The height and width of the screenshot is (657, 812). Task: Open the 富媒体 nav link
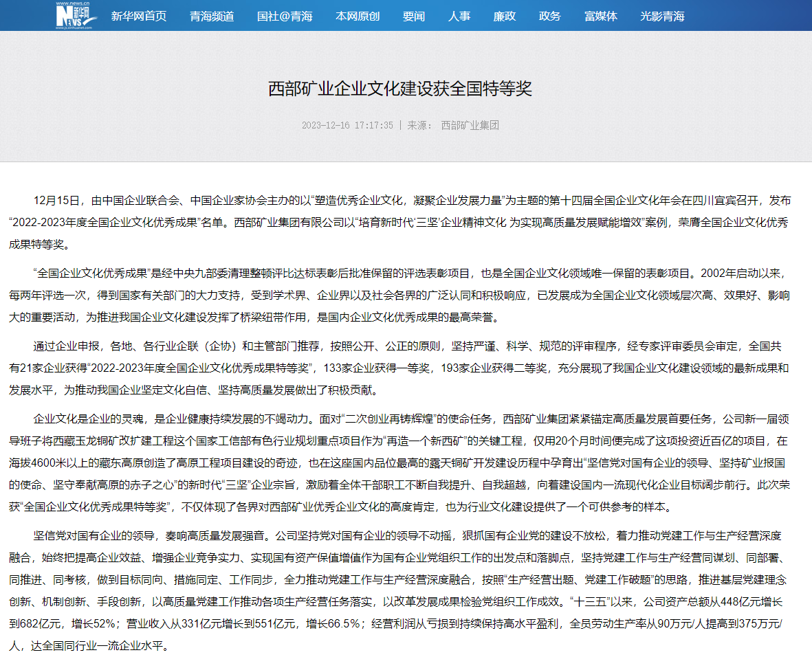601,16
